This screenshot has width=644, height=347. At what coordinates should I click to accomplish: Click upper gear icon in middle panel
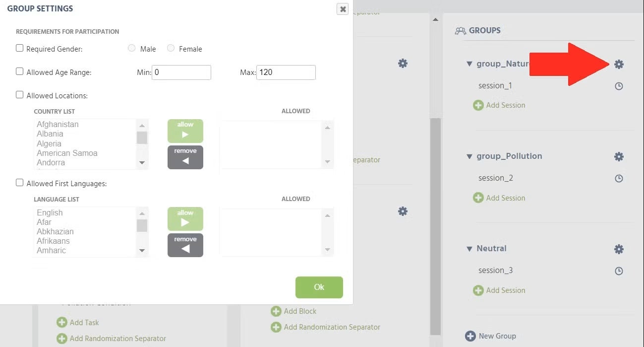click(403, 63)
